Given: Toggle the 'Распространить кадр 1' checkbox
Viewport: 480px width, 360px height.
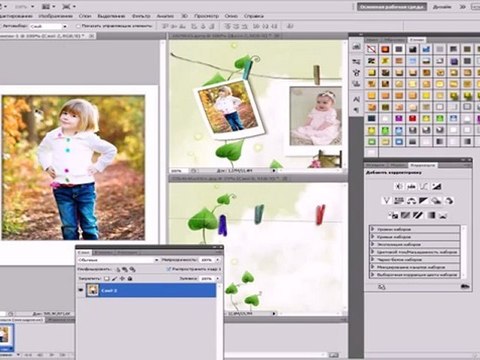Looking at the screenshot, I should 169,269.
